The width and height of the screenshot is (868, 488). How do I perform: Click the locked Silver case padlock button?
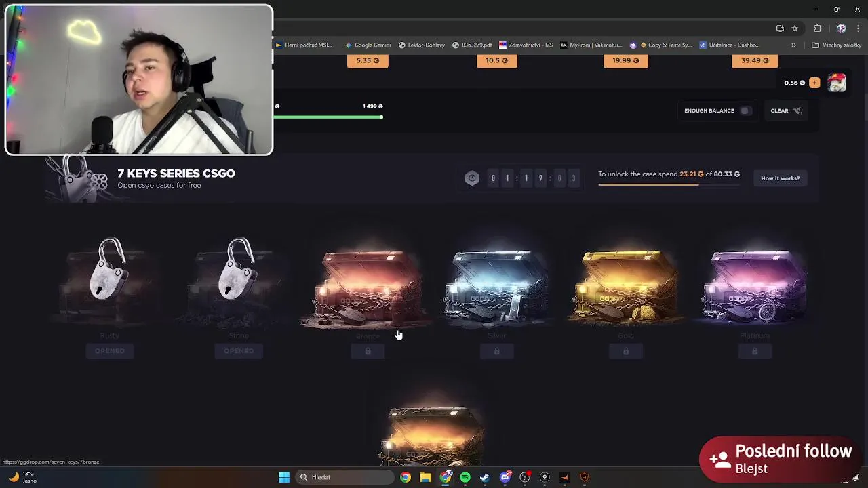point(496,351)
